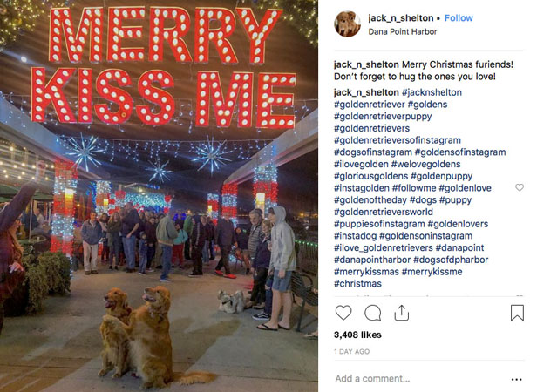537x392 pixels.
Task: Open the jack_n_shelton username in header
Action: (x=401, y=17)
